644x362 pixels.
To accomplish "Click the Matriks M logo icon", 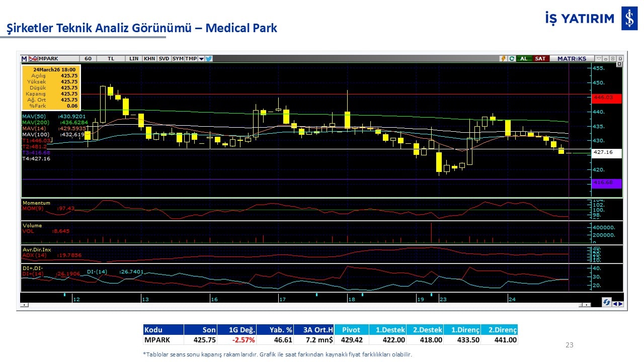I will (x=24, y=58).
